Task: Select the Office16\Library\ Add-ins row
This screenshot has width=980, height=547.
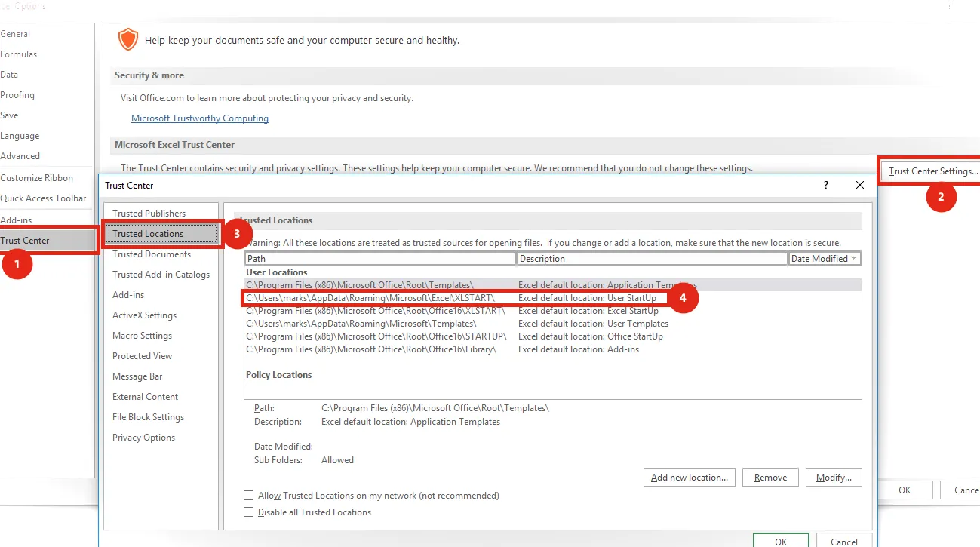Action: pos(552,349)
